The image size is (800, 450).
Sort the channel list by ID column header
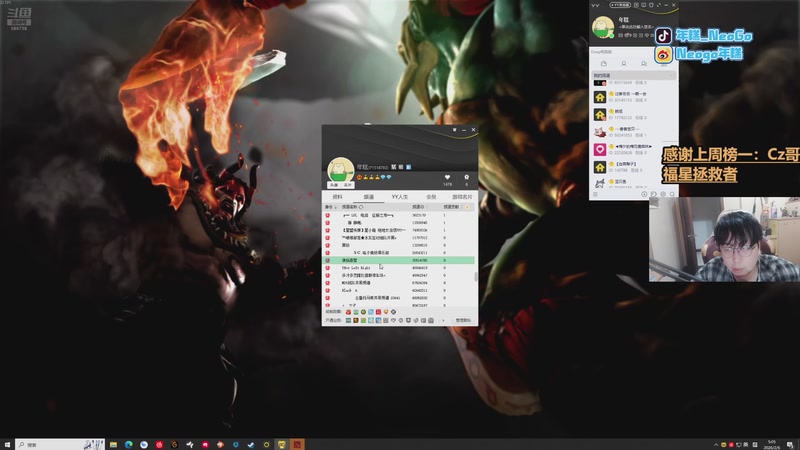pyautogui.click(x=418, y=207)
